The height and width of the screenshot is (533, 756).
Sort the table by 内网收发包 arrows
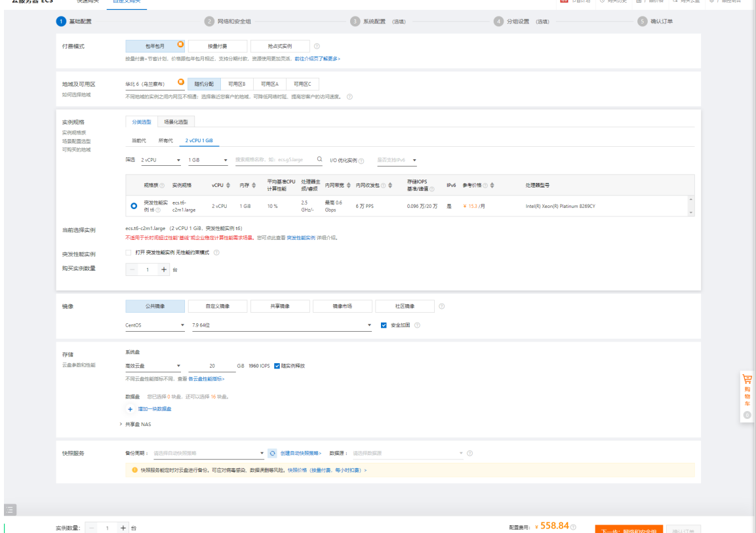[x=390, y=186]
